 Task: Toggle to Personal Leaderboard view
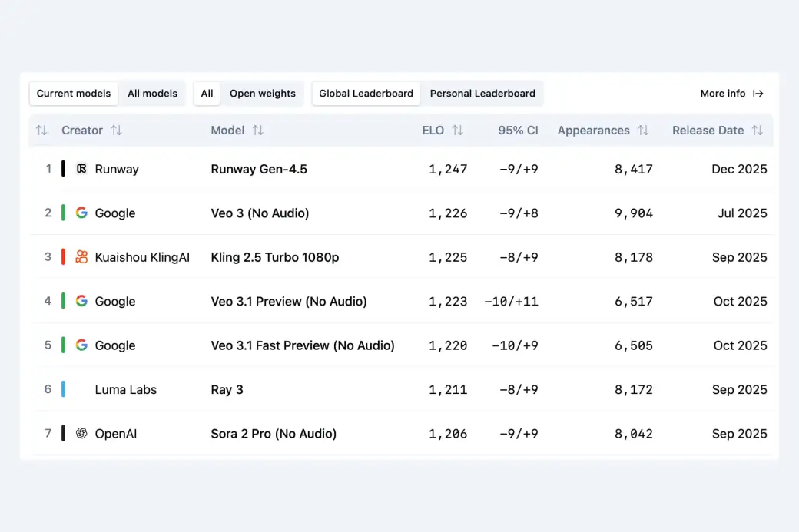[482, 94]
